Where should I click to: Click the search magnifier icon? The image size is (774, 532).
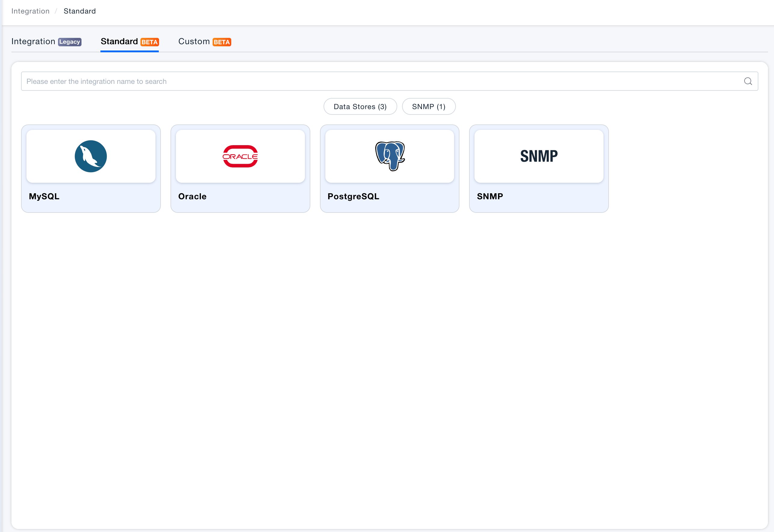tap(748, 81)
